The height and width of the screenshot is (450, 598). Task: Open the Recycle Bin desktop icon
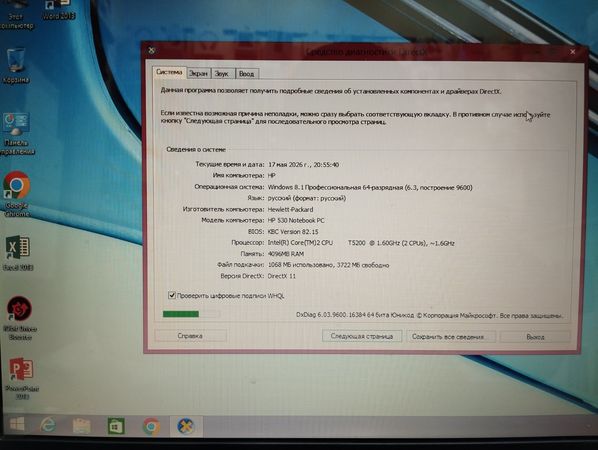[16, 64]
